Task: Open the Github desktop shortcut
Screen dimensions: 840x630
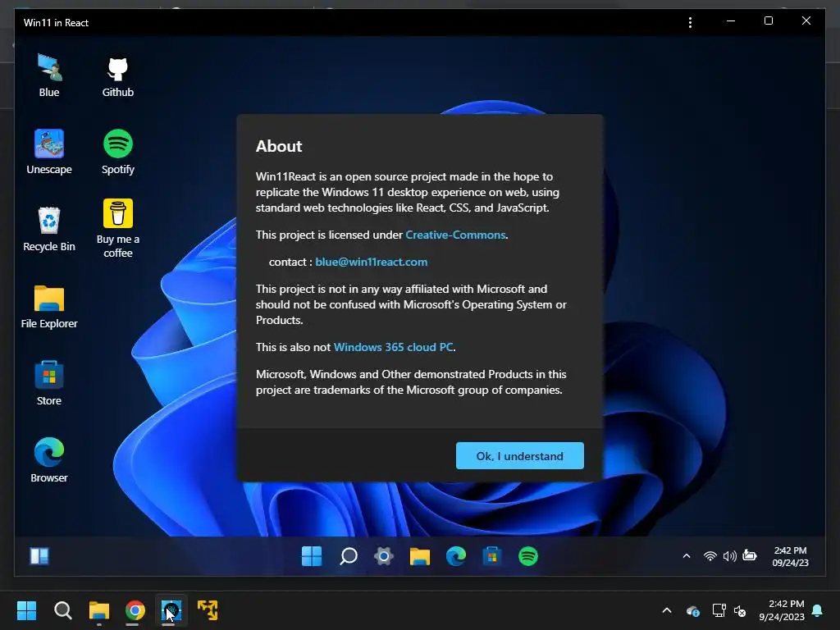Action: pyautogui.click(x=118, y=75)
